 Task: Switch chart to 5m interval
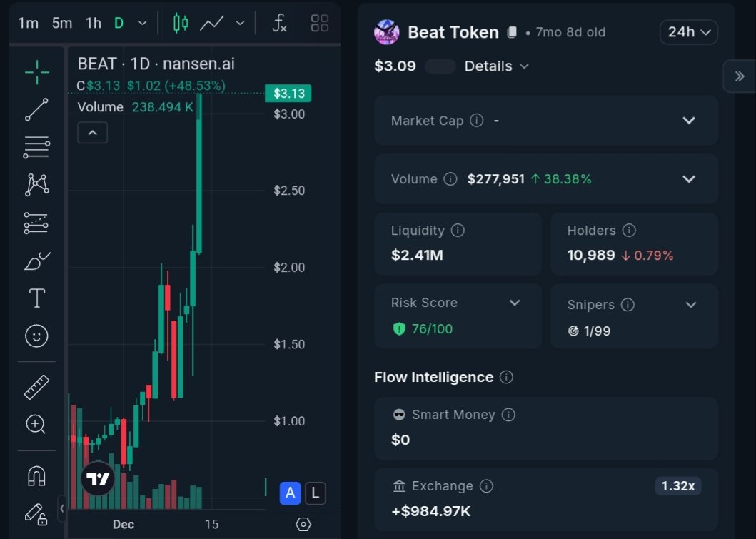click(x=62, y=23)
